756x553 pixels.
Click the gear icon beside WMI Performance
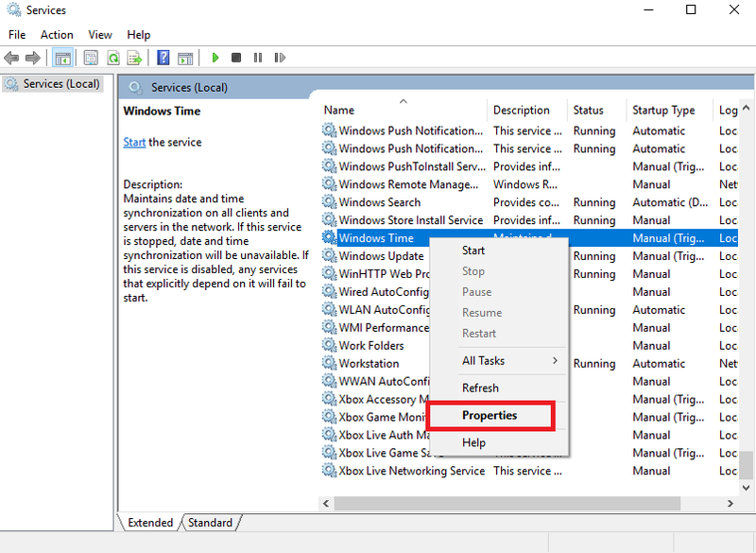tap(329, 327)
